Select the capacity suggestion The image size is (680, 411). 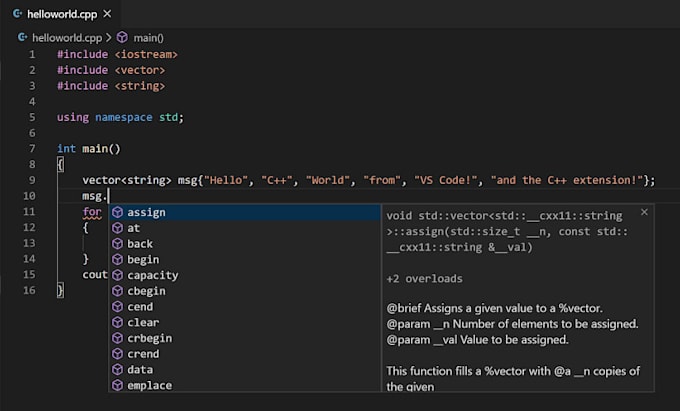click(245, 275)
